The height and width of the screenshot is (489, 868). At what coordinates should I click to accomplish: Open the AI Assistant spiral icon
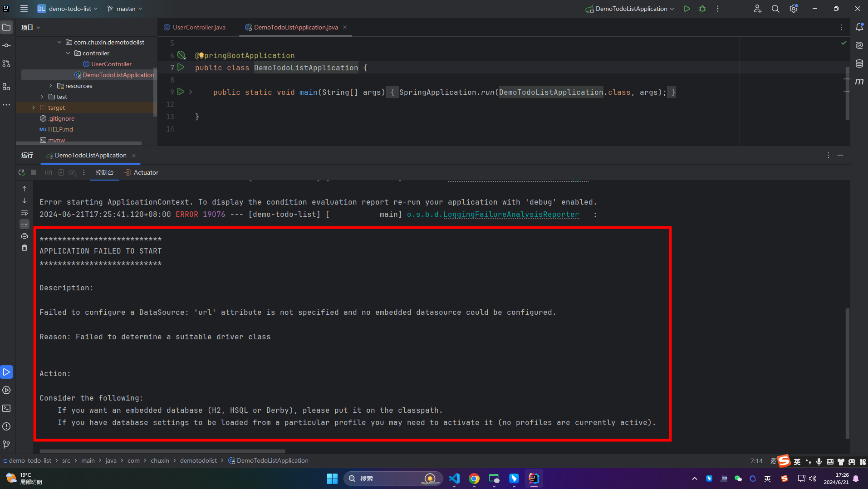(859, 45)
